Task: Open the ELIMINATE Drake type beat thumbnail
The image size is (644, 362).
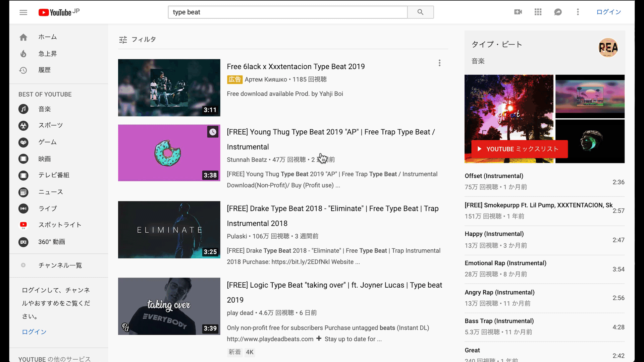Action: pyautogui.click(x=169, y=230)
